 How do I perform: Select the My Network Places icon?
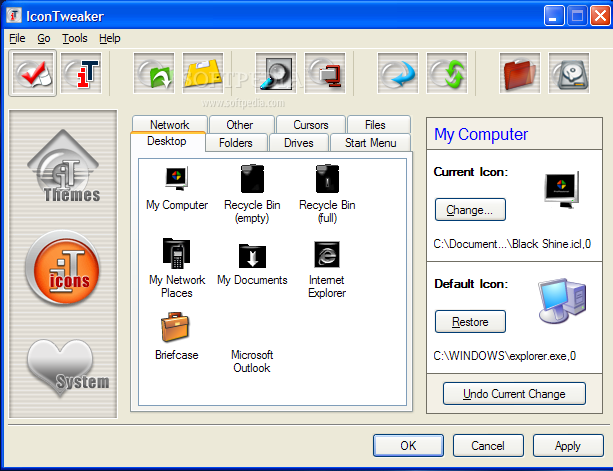point(177,269)
